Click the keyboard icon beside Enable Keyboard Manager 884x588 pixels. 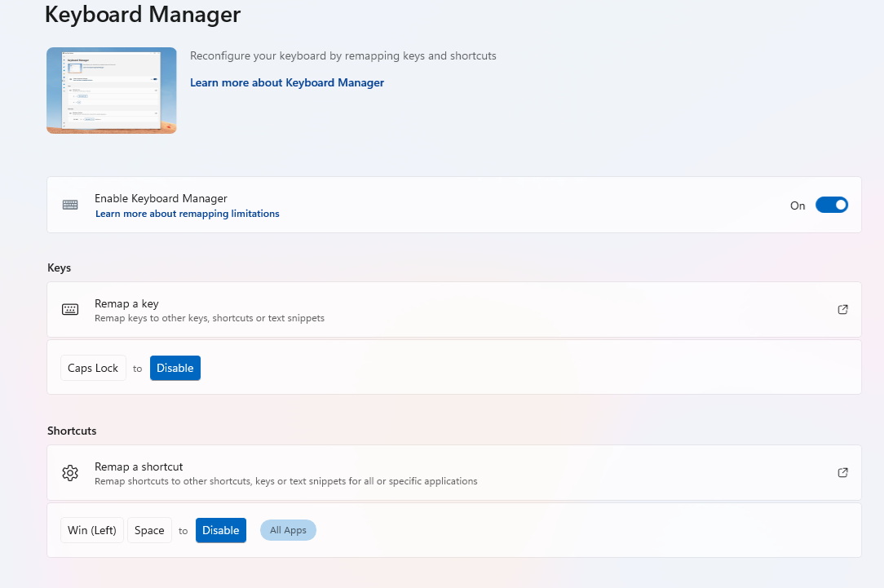(x=70, y=205)
